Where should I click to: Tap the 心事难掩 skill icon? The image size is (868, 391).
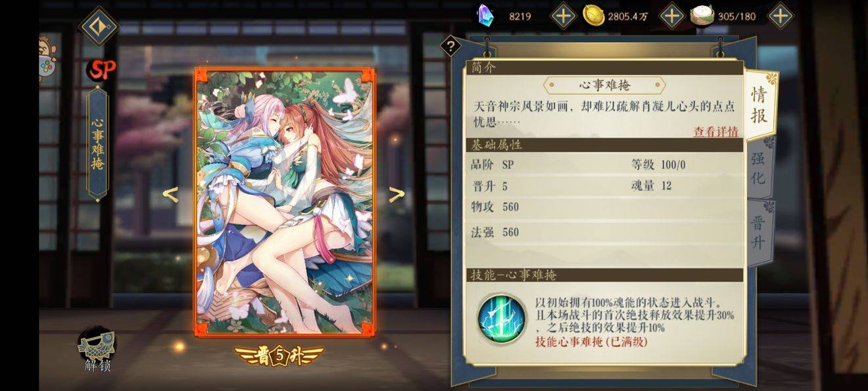pos(502,318)
